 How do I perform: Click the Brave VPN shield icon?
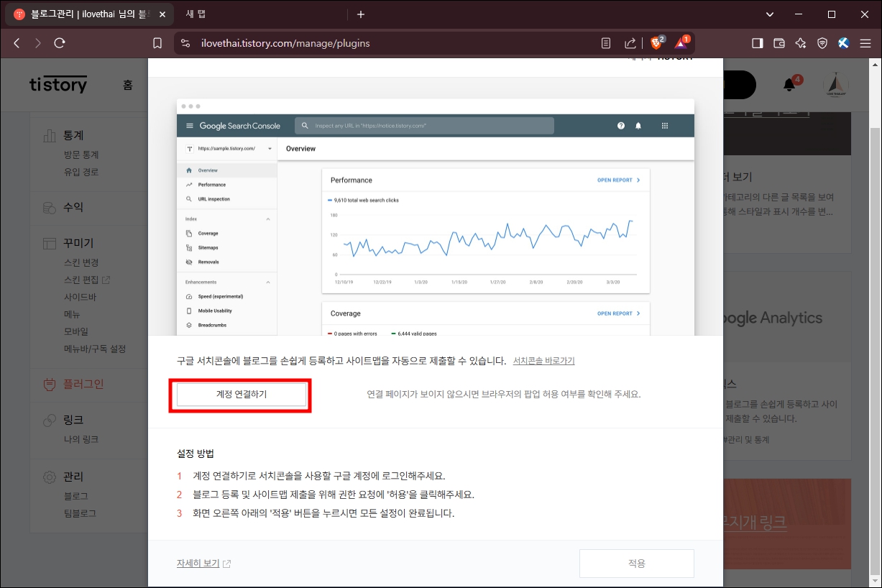tap(822, 43)
